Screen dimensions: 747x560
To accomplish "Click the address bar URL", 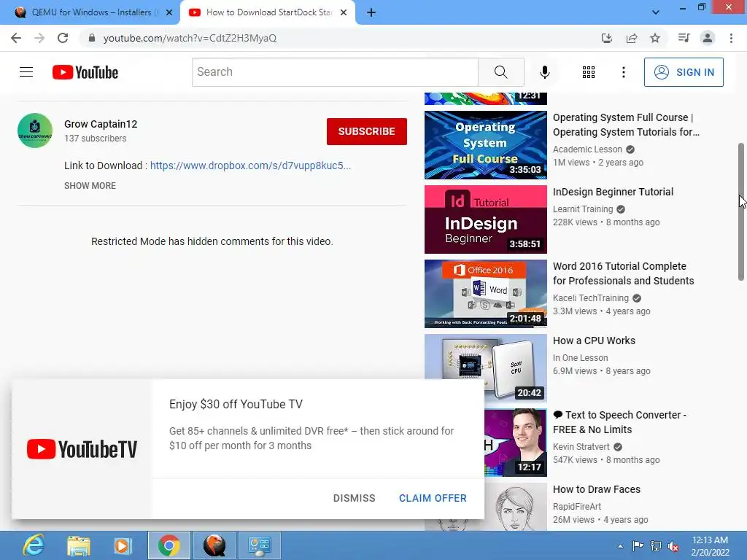I will 190,38.
